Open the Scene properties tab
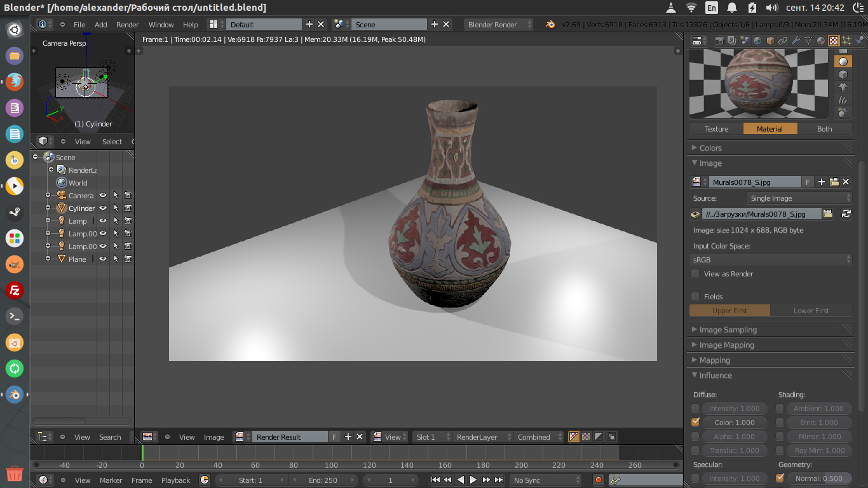 (x=745, y=41)
